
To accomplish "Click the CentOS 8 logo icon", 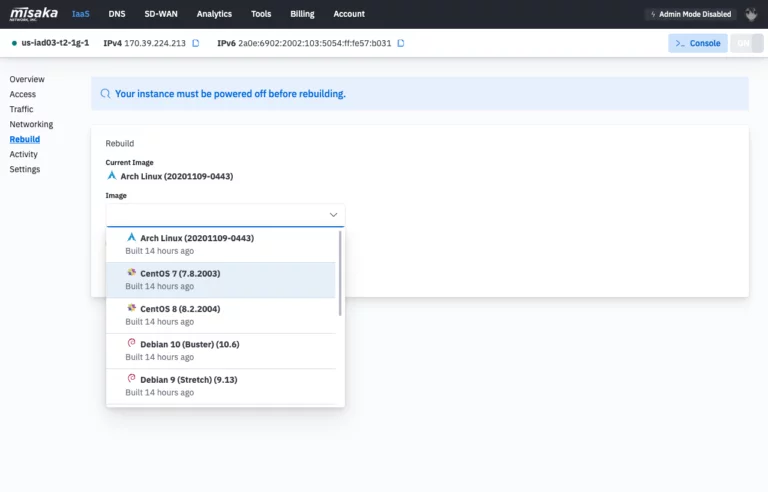I will [131, 308].
